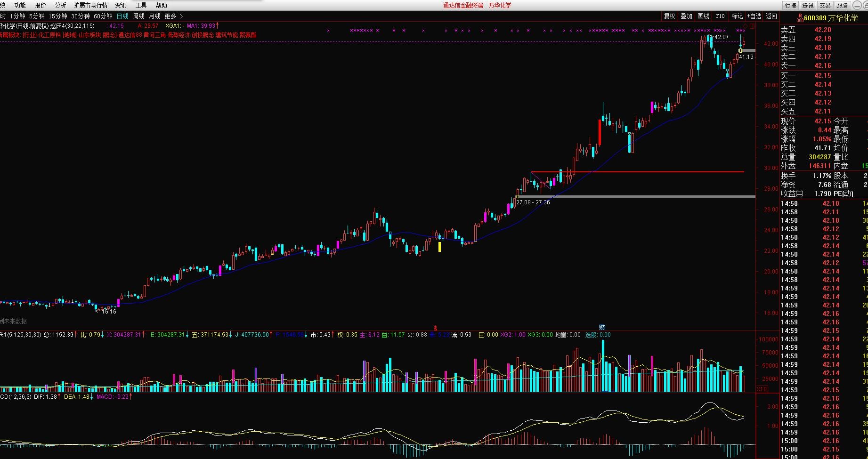Click the 昨收 value 41.71
The width and height of the screenshot is (868, 459).
(x=823, y=148)
